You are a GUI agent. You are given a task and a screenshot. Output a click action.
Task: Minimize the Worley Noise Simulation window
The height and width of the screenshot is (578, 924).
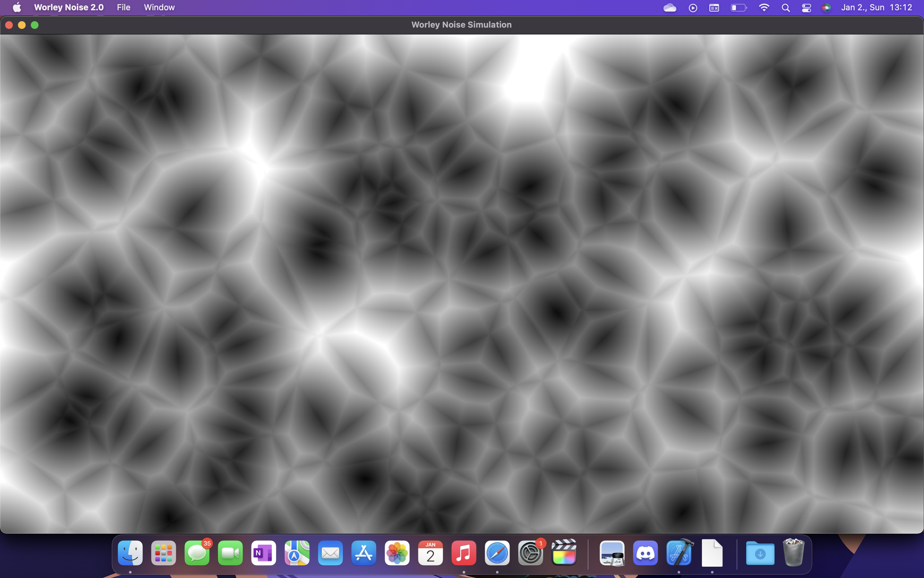pos(22,25)
